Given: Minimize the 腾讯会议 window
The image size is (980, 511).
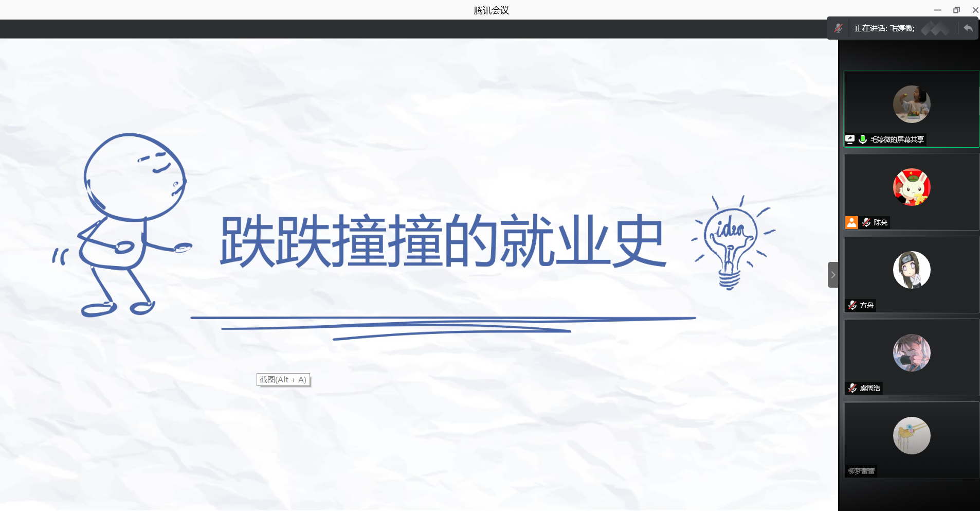Looking at the screenshot, I should [x=937, y=10].
